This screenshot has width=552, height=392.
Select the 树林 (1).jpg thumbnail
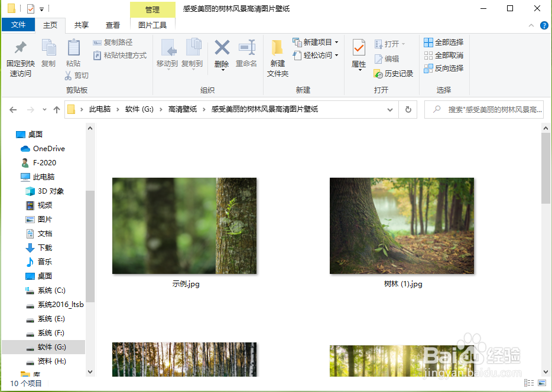coord(401,226)
